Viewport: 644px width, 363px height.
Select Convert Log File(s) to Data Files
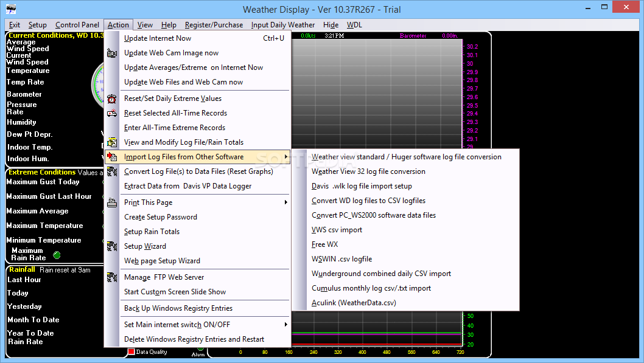tap(198, 171)
